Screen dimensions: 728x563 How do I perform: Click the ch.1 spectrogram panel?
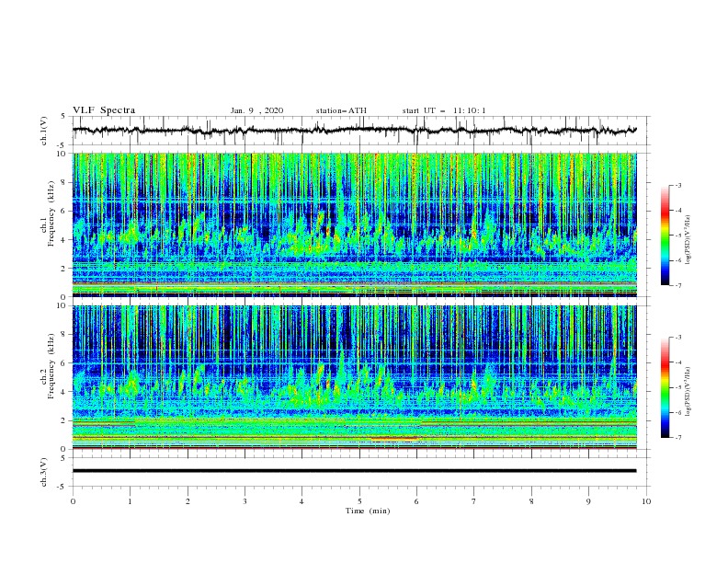click(354, 224)
